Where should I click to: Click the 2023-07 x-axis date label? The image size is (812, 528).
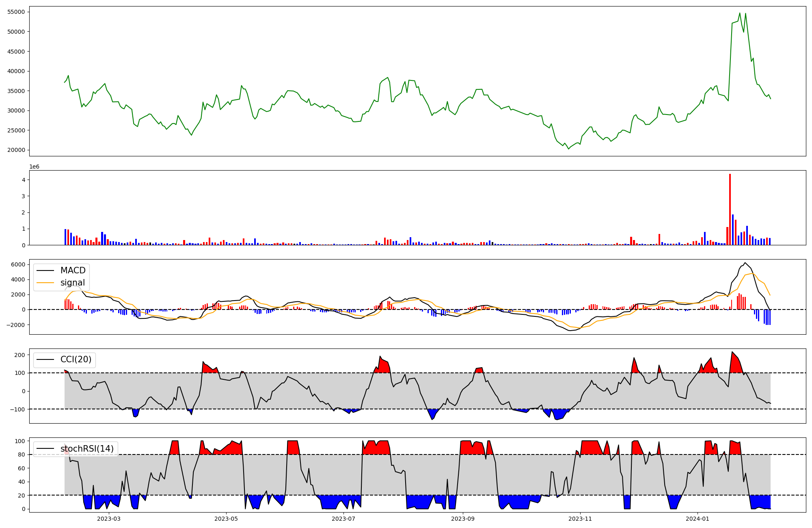tap(343, 519)
